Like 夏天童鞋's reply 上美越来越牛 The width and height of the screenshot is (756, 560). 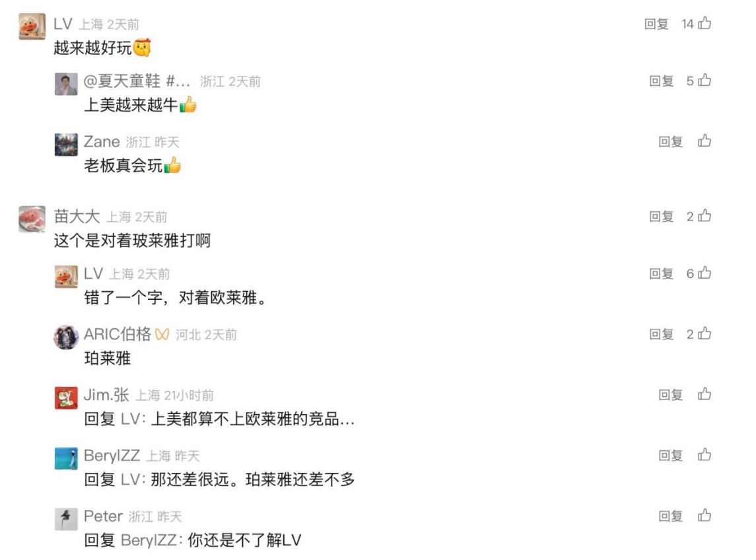tap(704, 80)
